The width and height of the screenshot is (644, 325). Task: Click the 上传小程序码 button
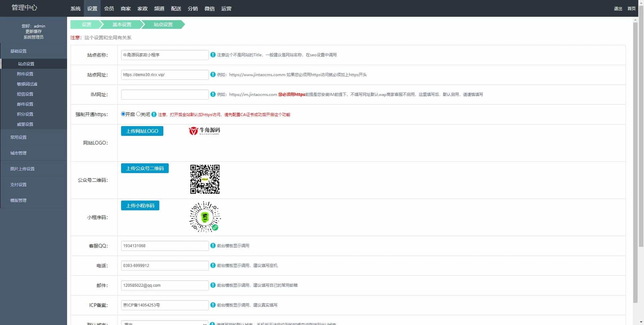pyautogui.click(x=140, y=206)
